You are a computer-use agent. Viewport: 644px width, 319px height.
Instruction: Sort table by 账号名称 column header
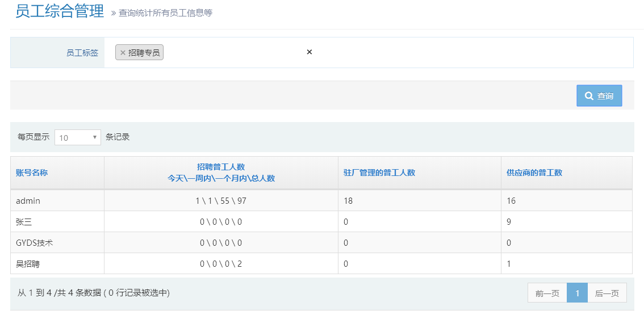click(32, 173)
